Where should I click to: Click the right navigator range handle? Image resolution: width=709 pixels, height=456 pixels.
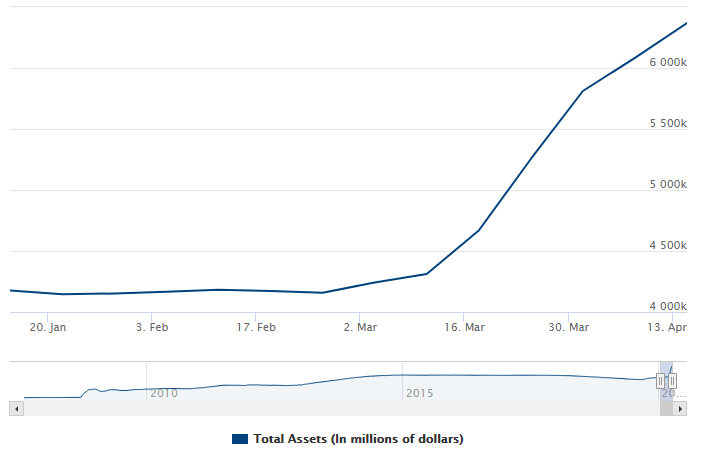[672, 381]
